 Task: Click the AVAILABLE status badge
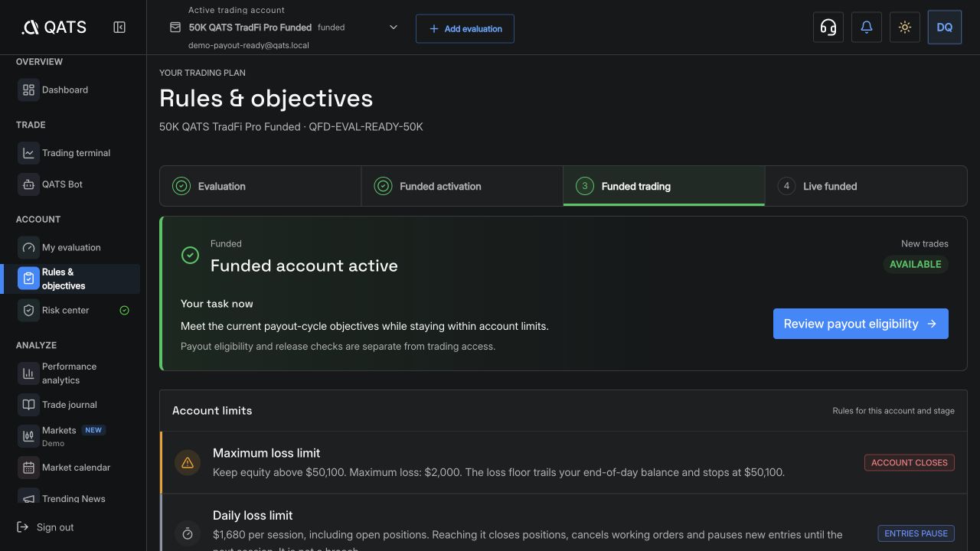point(916,264)
